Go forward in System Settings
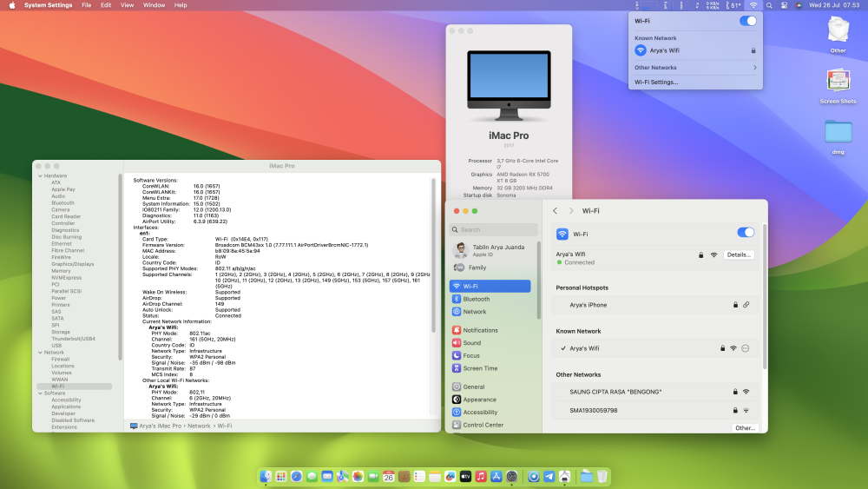This screenshot has height=489, width=868. click(x=571, y=211)
